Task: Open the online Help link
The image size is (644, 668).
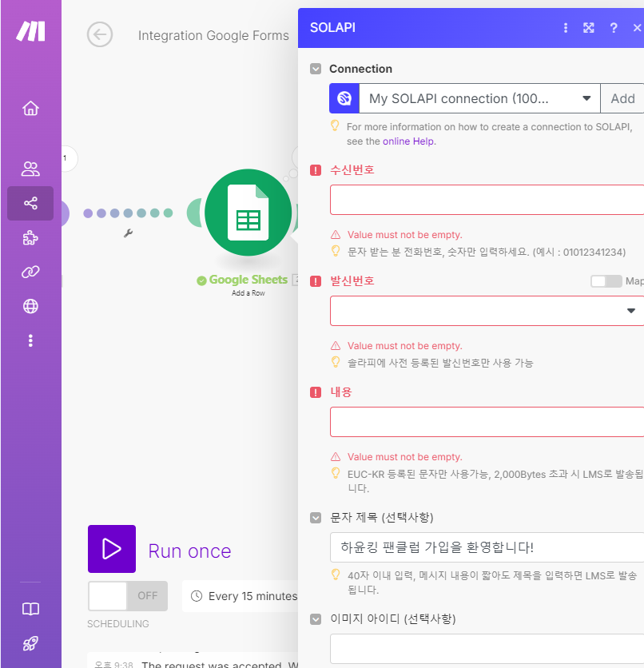Action: point(408,141)
